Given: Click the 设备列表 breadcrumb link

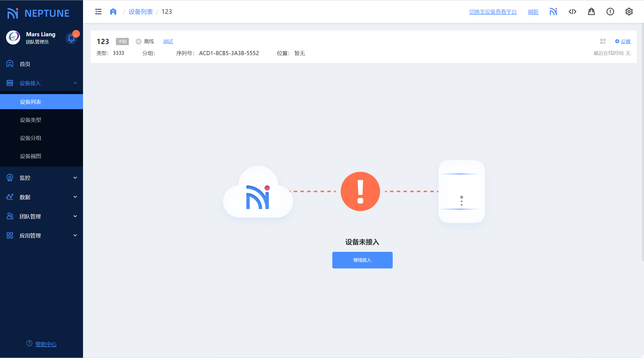Looking at the screenshot, I should [141, 12].
